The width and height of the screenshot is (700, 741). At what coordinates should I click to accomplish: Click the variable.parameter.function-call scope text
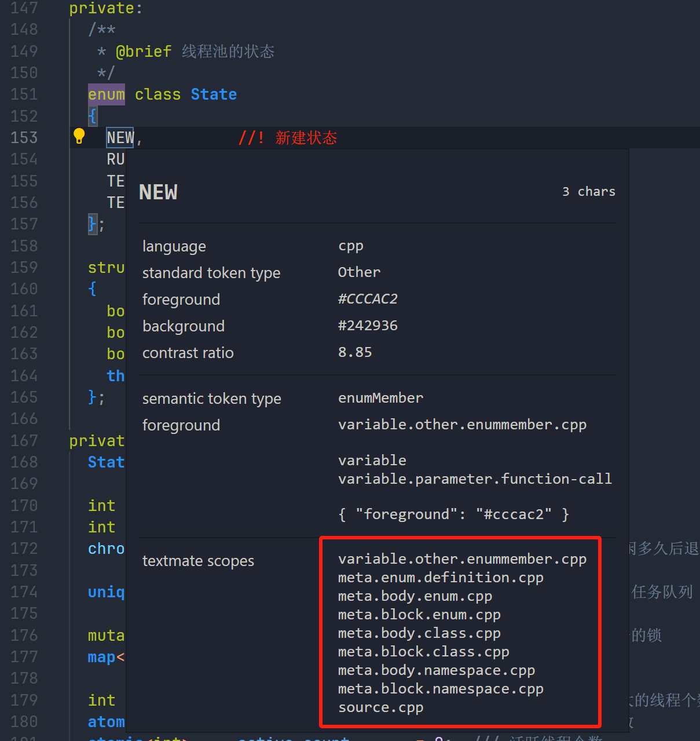pyautogui.click(x=475, y=479)
